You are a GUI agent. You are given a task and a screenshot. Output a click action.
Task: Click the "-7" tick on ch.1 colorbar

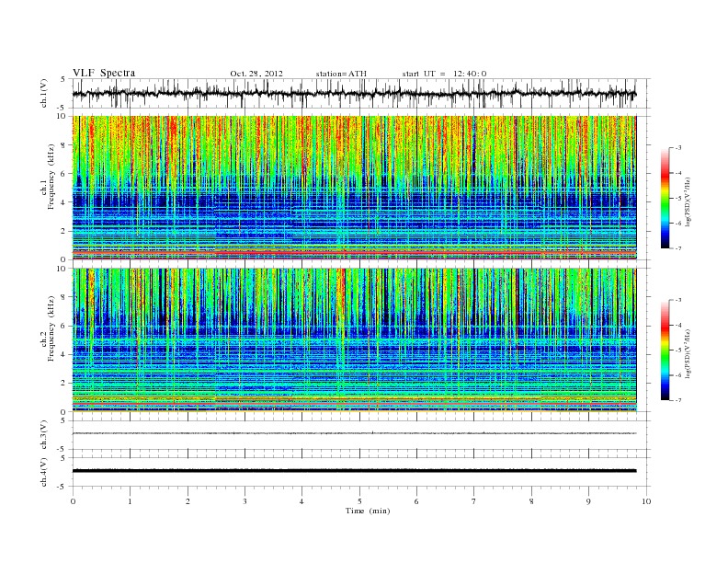678,248
